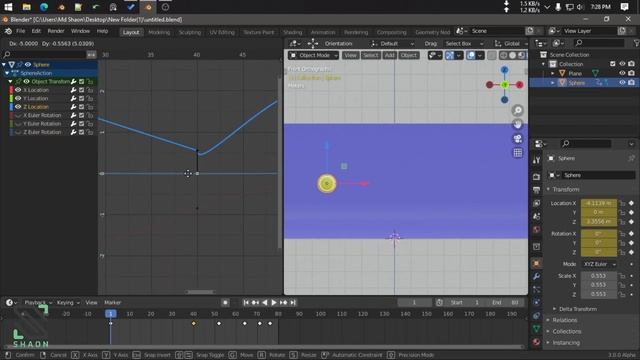Expand the Plane object in outliner
640x360 pixels.
553,73
